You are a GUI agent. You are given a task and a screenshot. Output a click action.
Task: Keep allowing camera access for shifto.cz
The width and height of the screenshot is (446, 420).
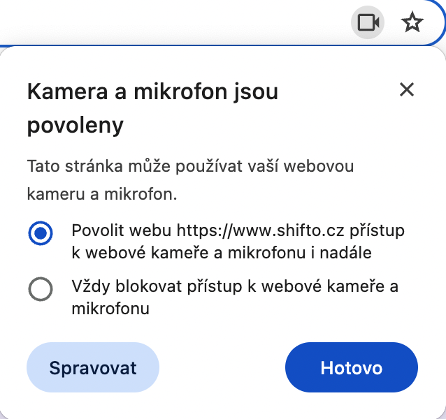pyautogui.click(x=40, y=233)
